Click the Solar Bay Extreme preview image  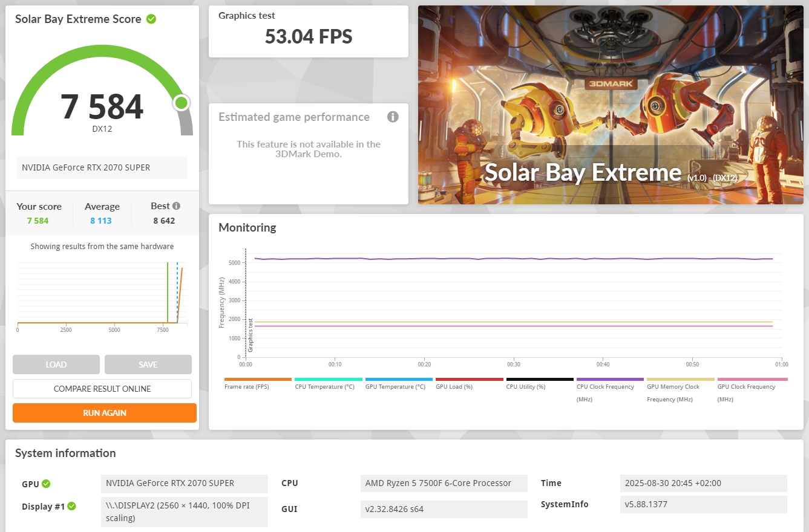click(611, 105)
